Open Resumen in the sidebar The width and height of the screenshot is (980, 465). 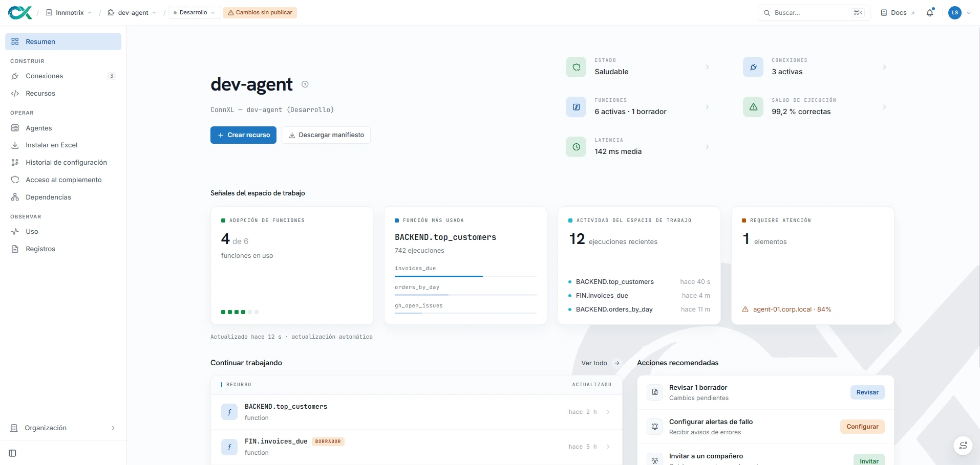click(63, 41)
